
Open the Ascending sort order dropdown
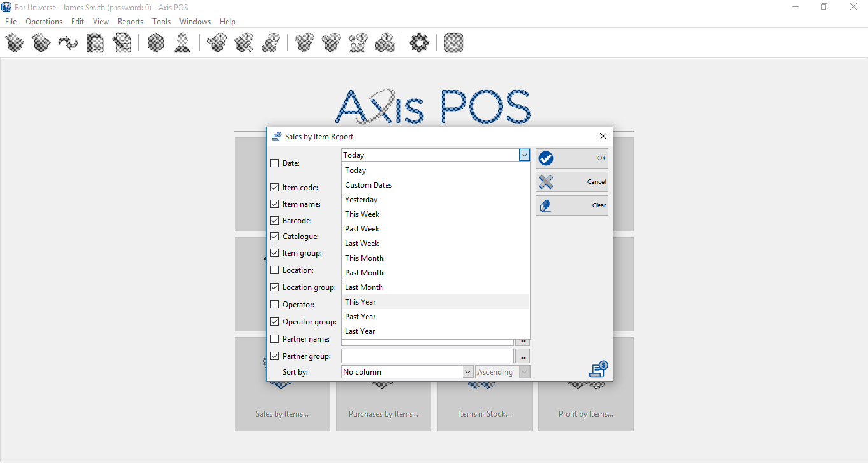point(503,372)
